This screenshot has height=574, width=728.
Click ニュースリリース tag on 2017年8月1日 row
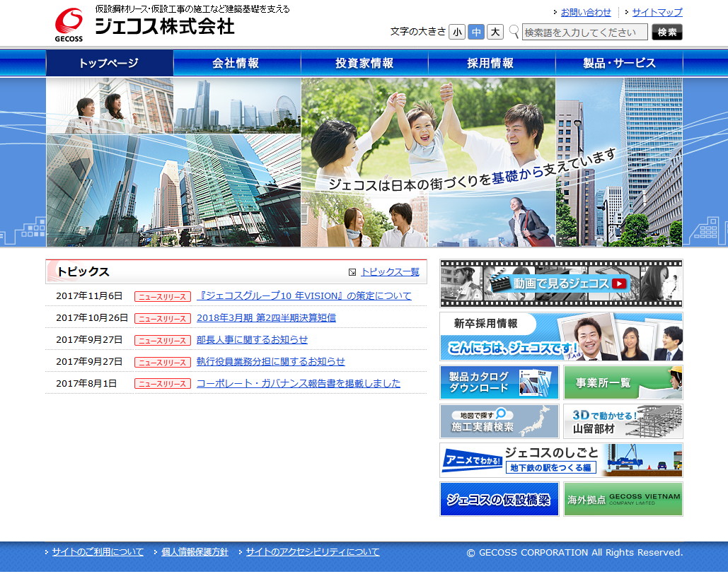[163, 384]
